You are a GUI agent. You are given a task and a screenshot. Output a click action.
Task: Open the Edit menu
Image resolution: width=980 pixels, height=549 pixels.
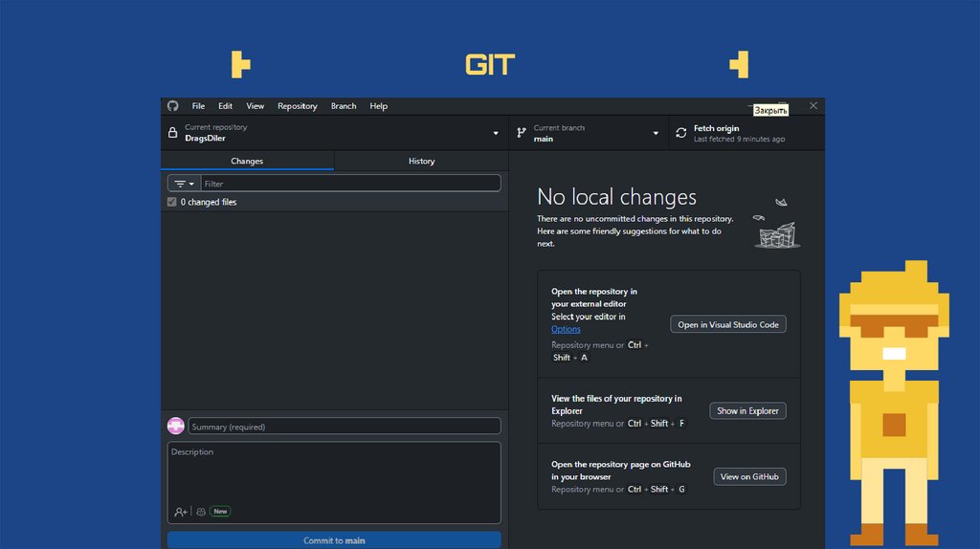pos(225,106)
